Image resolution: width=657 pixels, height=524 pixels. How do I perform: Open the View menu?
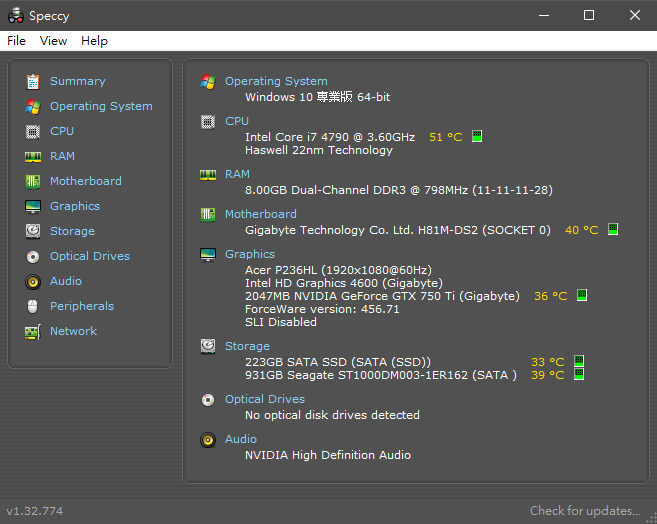(53, 41)
